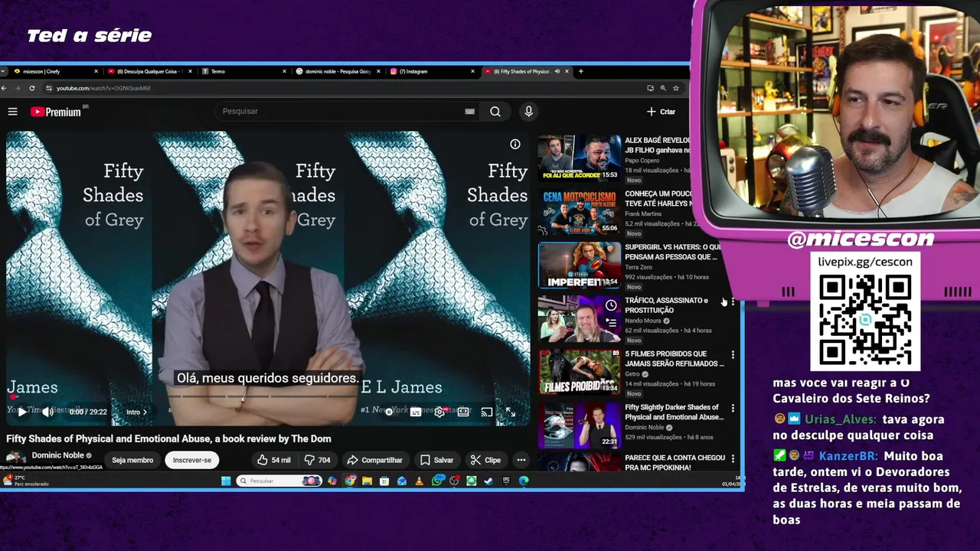Switch to Termo tab

pos(243,71)
